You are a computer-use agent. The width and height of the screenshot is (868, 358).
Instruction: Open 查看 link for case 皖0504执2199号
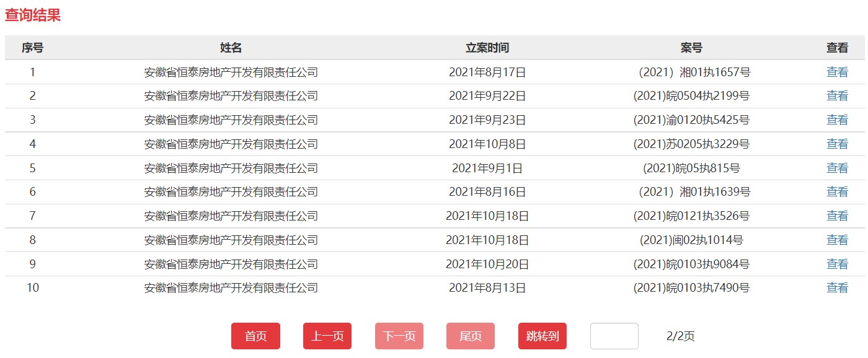coord(837,96)
